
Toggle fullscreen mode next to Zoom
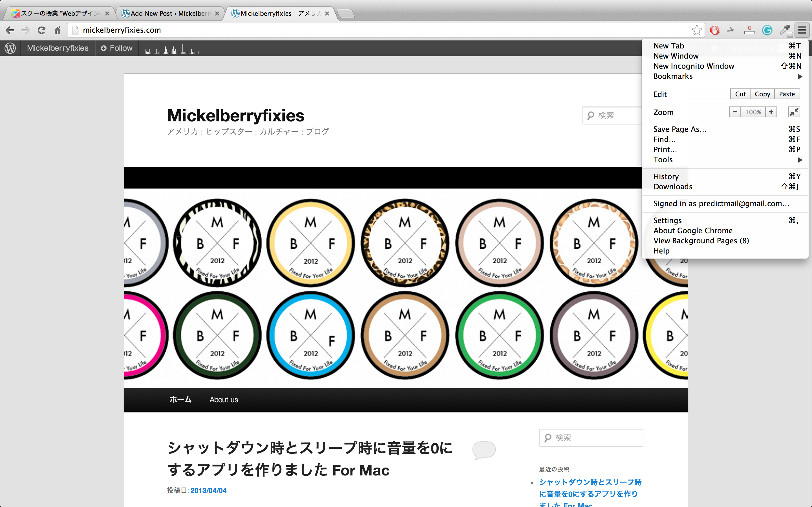tap(794, 112)
